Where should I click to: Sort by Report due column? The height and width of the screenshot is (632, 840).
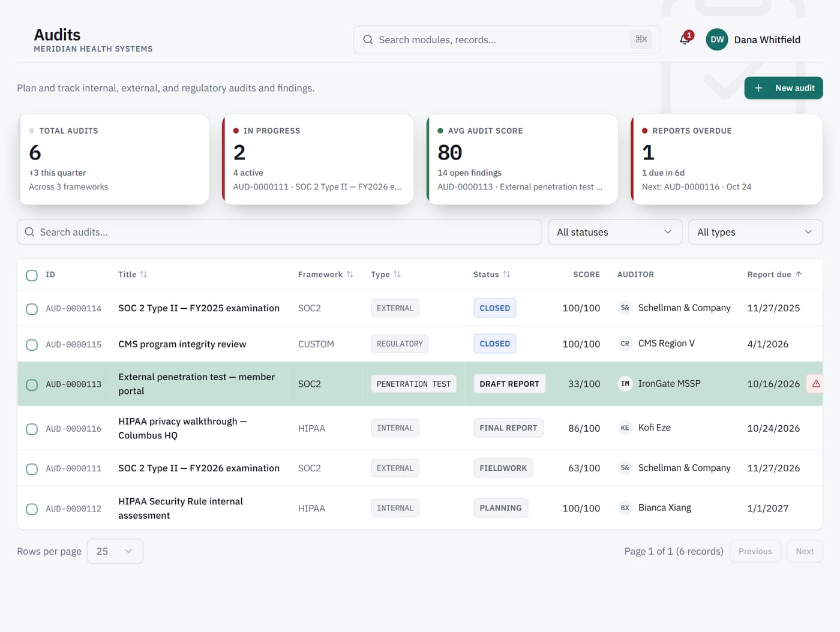tap(775, 275)
